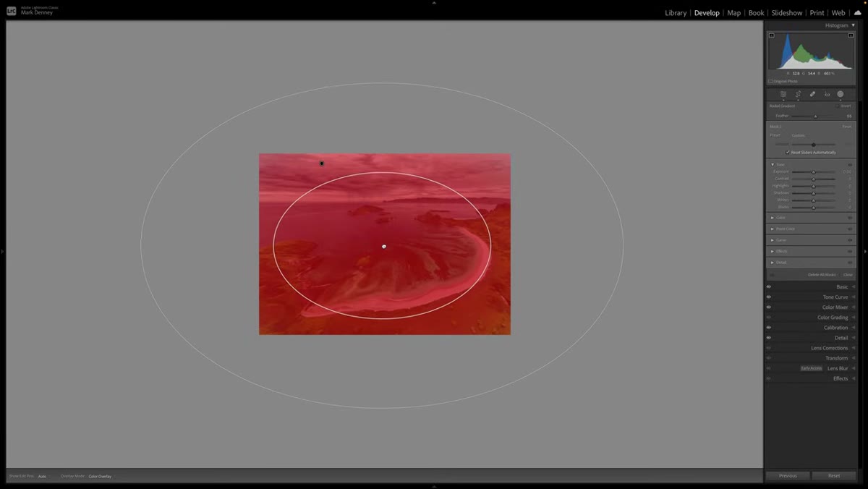Reset Mask 1 adjustments
The width and height of the screenshot is (868, 489).
[x=846, y=127]
